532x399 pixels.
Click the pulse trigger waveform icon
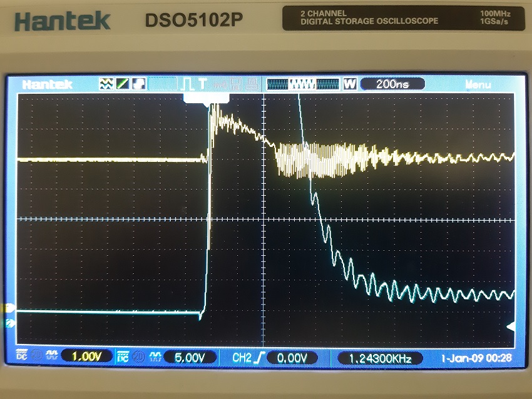pos(188,84)
